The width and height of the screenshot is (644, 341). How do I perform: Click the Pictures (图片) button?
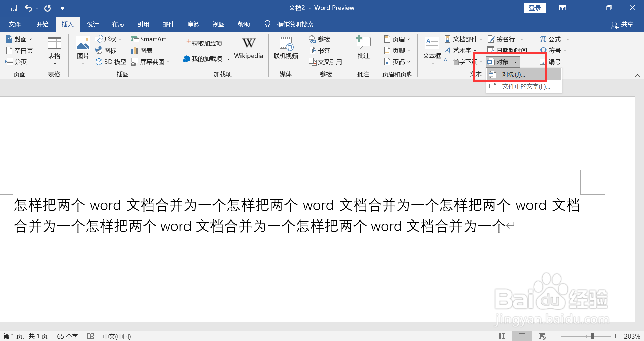coord(83,50)
